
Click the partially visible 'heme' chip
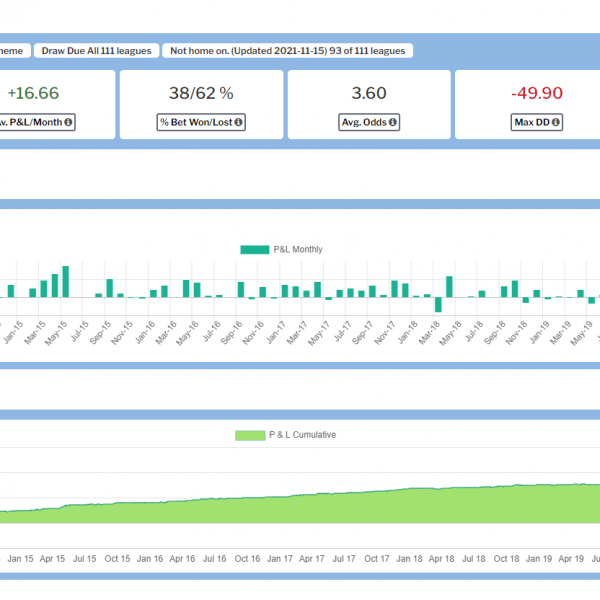tap(15, 51)
